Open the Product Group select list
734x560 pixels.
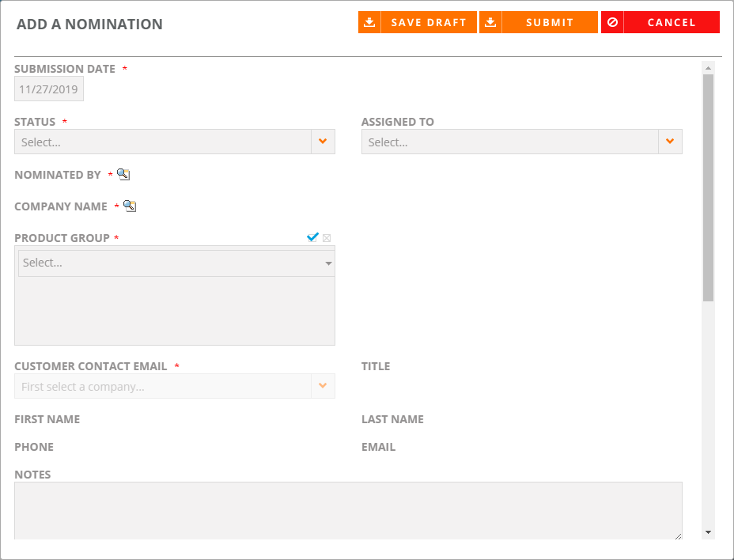176,263
